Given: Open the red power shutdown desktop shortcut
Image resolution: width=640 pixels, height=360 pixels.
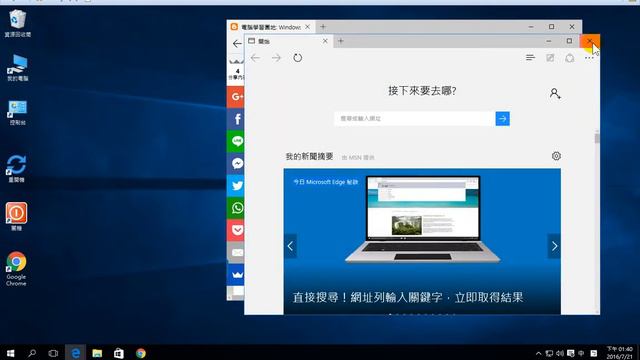Looking at the screenshot, I should click(16, 216).
